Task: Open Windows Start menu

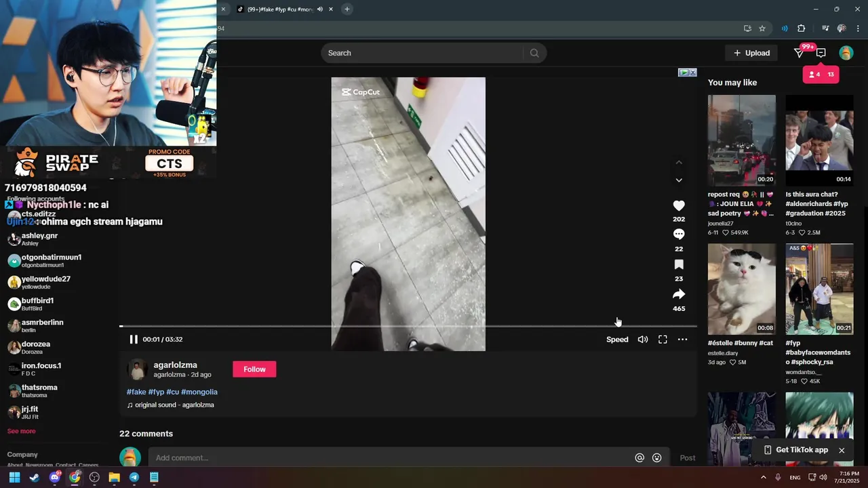Action: (x=14, y=477)
